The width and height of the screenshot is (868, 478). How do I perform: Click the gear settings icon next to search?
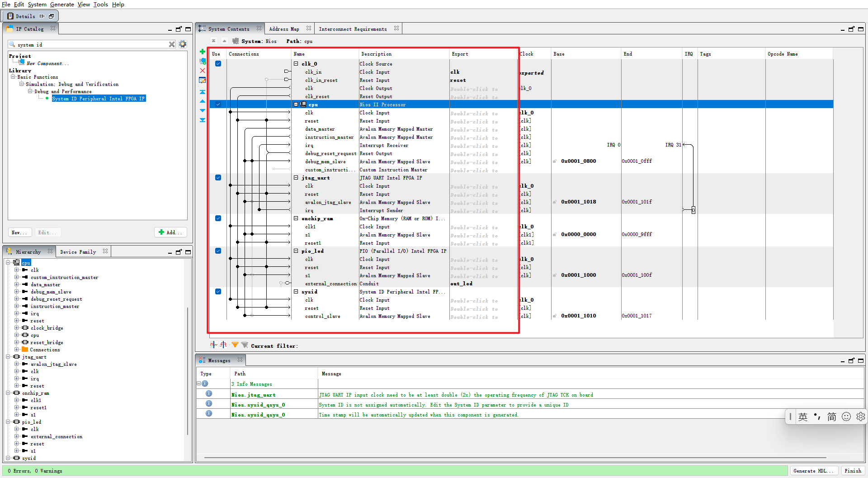(183, 44)
